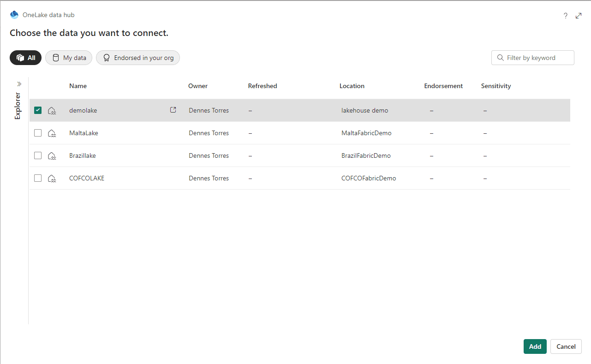The width and height of the screenshot is (591, 364).
Task: Click the Explorer vertical label
Action: pos(18,106)
